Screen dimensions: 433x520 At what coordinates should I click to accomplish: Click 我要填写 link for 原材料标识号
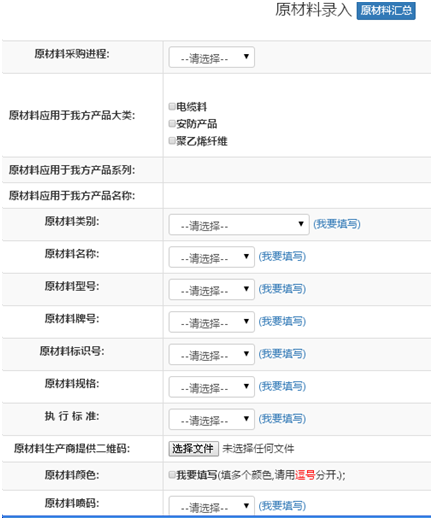tap(282, 354)
